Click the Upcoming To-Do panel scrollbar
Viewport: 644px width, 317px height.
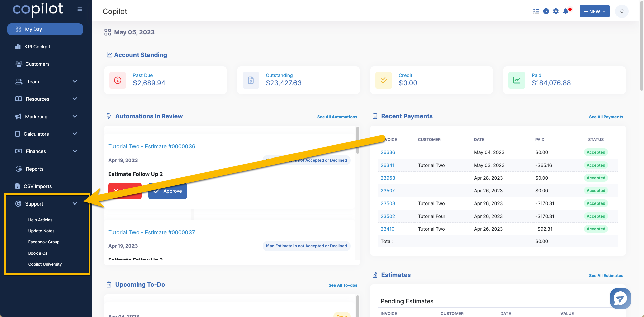[x=358, y=306]
